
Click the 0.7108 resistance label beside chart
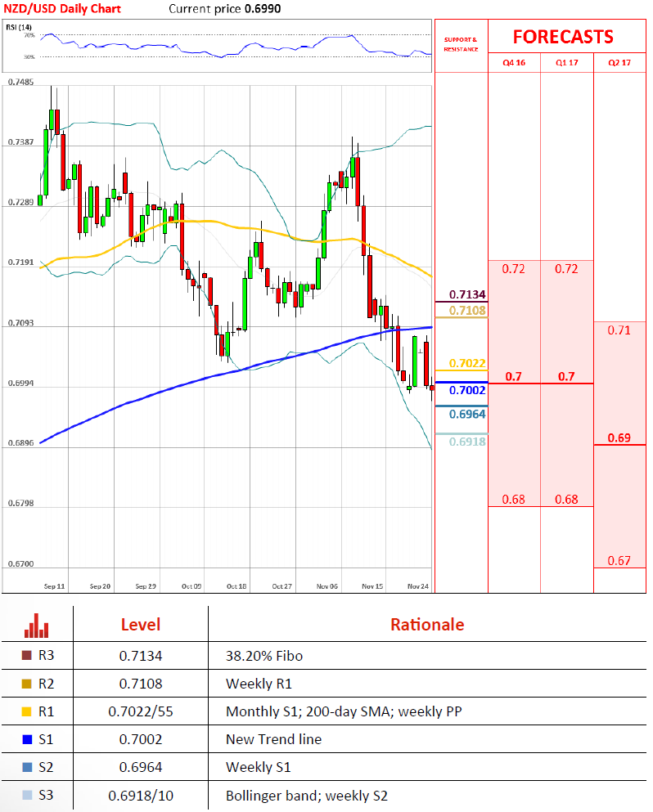tap(467, 310)
